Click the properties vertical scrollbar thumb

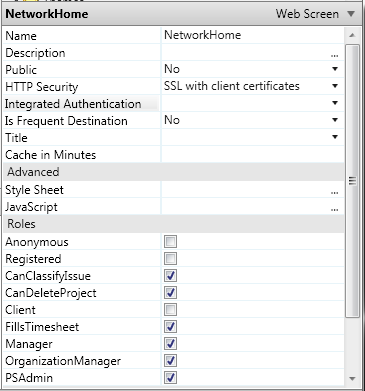(352, 181)
